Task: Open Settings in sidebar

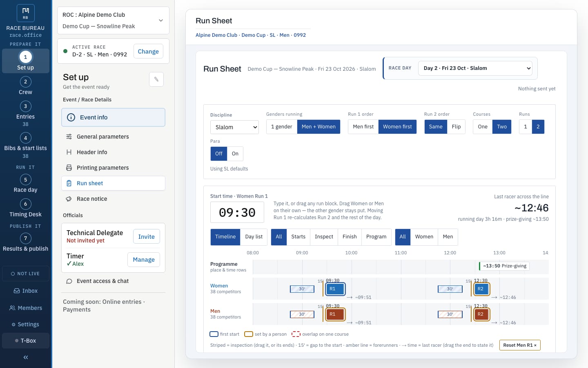Action: tap(26, 324)
